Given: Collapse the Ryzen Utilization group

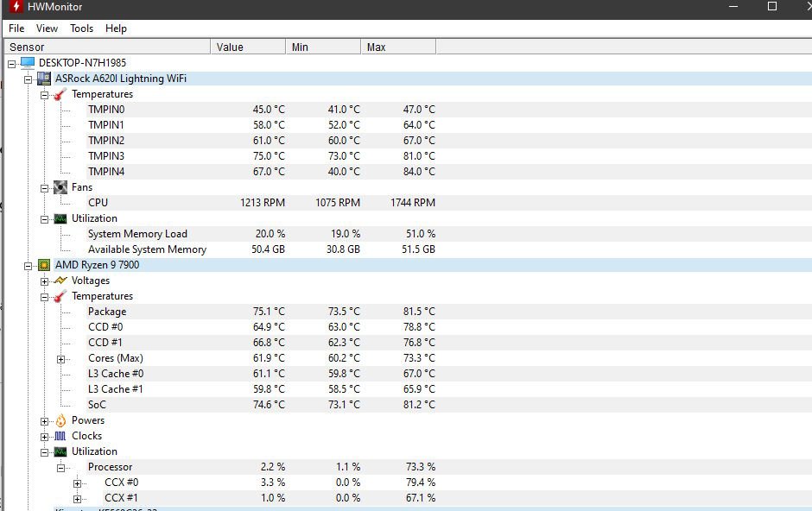Looking at the screenshot, I should pos(45,452).
